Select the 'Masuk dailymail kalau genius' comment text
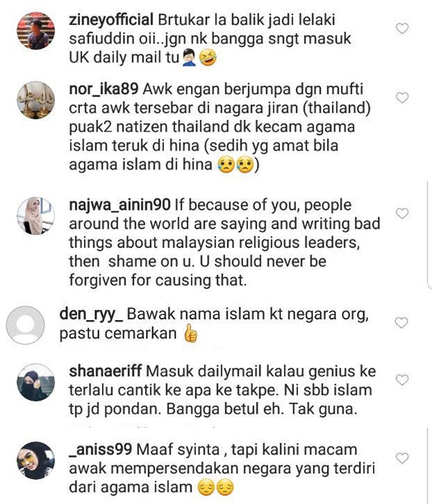432x504 pixels. click(222, 390)
